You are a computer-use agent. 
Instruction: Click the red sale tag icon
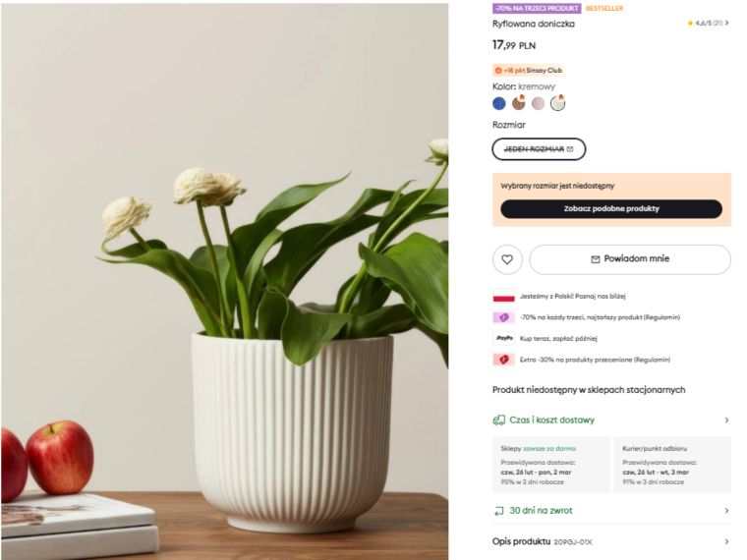pos(503,360)
